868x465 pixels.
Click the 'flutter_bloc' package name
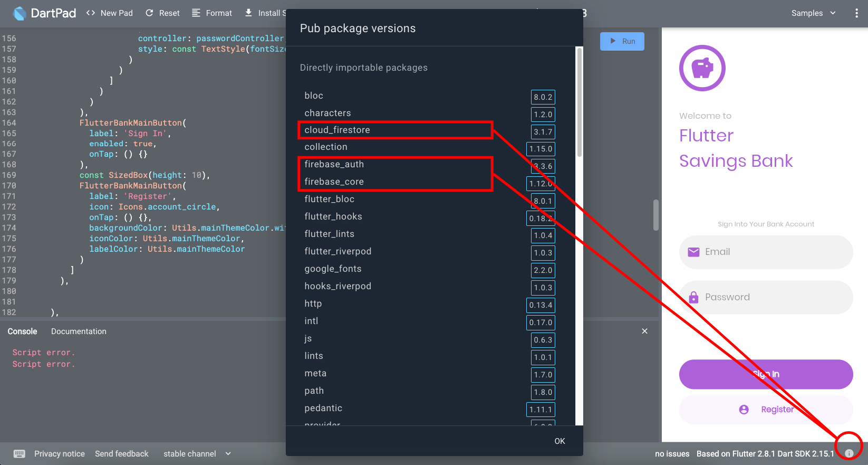pos(330,199)
